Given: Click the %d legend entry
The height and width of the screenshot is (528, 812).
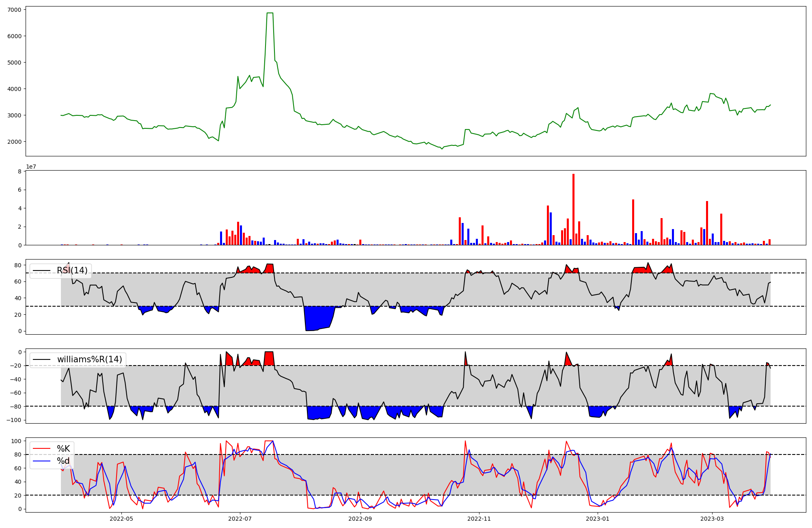Looking at the screenshot, I should pos(63,461).
